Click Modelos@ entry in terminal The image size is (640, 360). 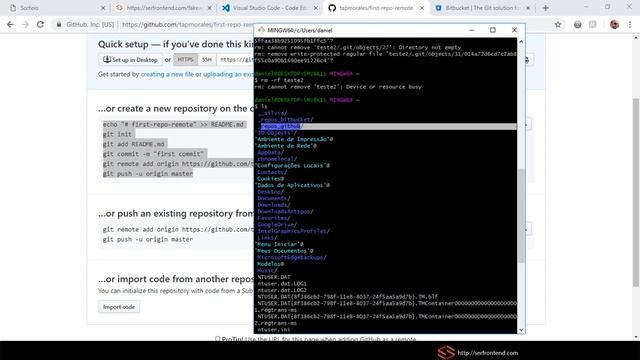point(271,264)
